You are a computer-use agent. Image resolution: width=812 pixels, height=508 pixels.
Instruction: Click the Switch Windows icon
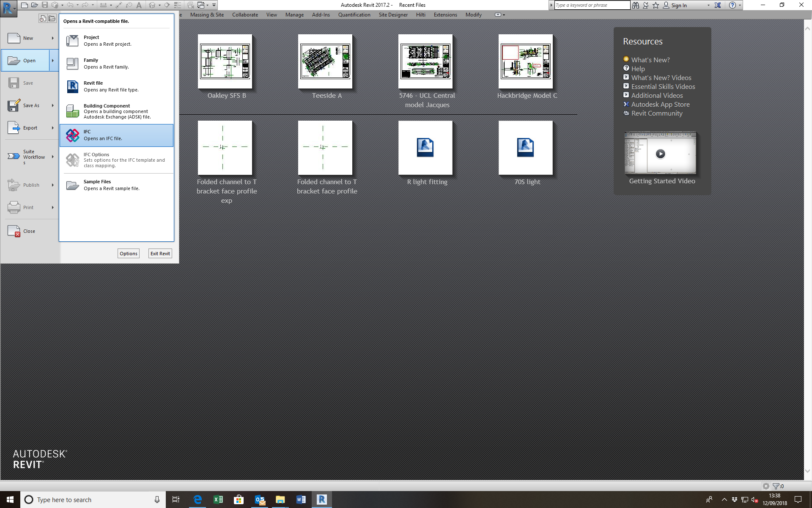(201, 5)
